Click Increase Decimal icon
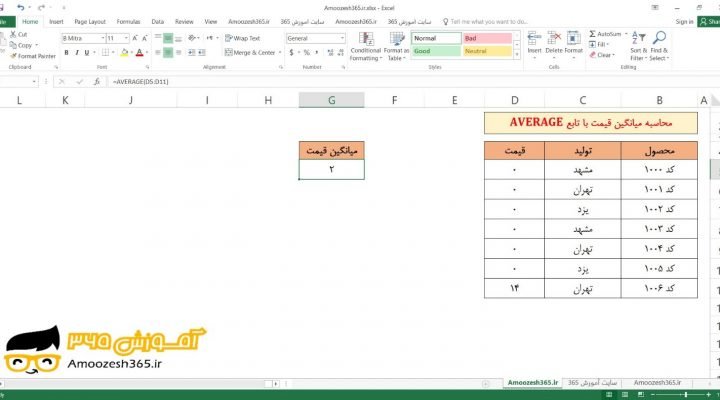 pos(330,53)
